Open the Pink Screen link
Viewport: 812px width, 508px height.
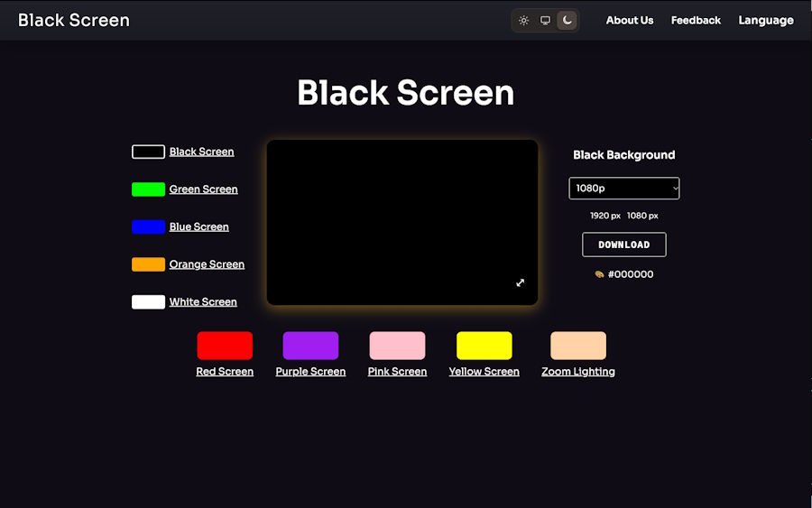[397, 372]
